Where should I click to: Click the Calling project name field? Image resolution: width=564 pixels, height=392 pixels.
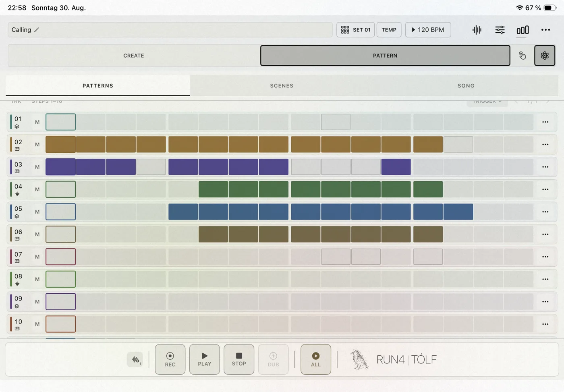(x=170, y=30)
